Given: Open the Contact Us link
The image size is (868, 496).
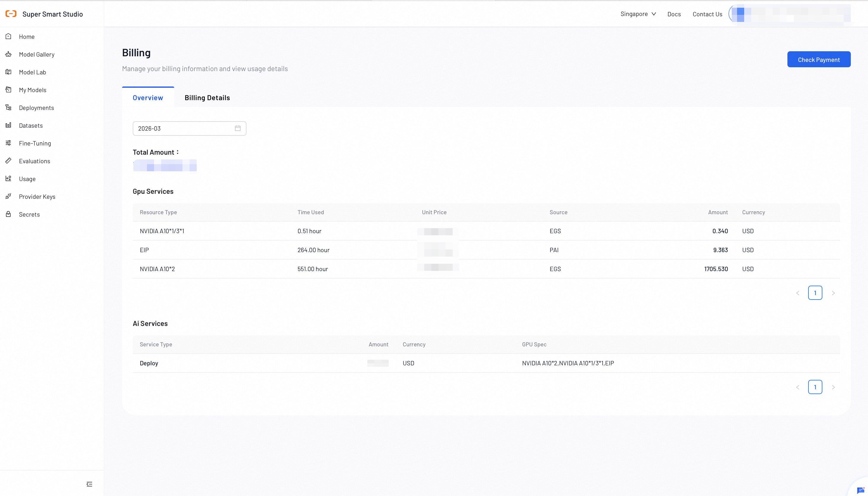Looking at the screenshot, I should click(707, 14).
